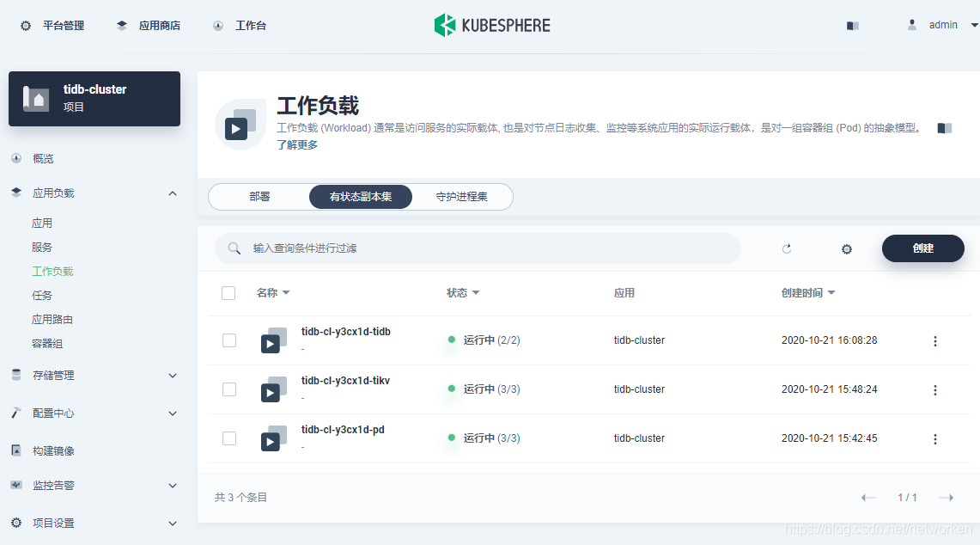Open the tidb-cl-y3cx1d-tidb workload link
980x545 pixels.
click(x=347, y=334)
